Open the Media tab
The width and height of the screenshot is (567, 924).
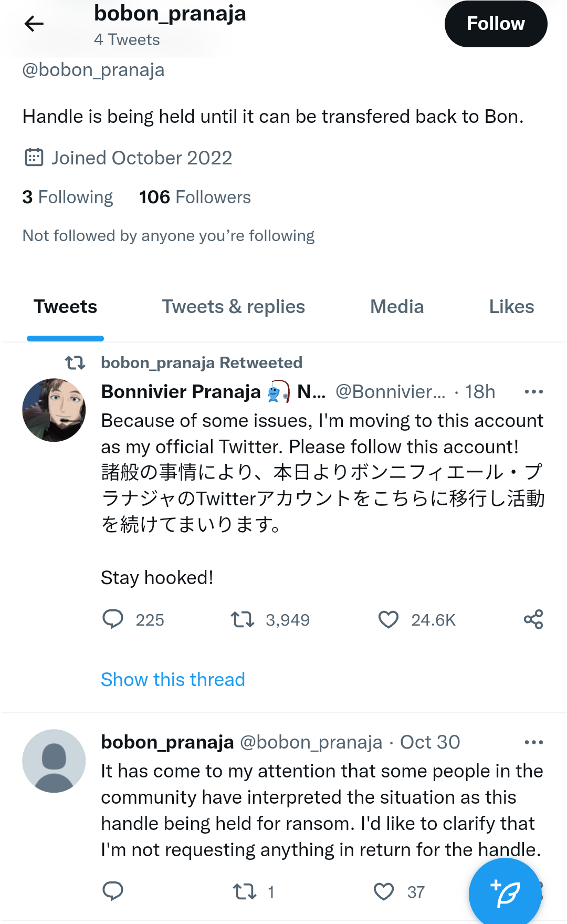pos(396,307)
